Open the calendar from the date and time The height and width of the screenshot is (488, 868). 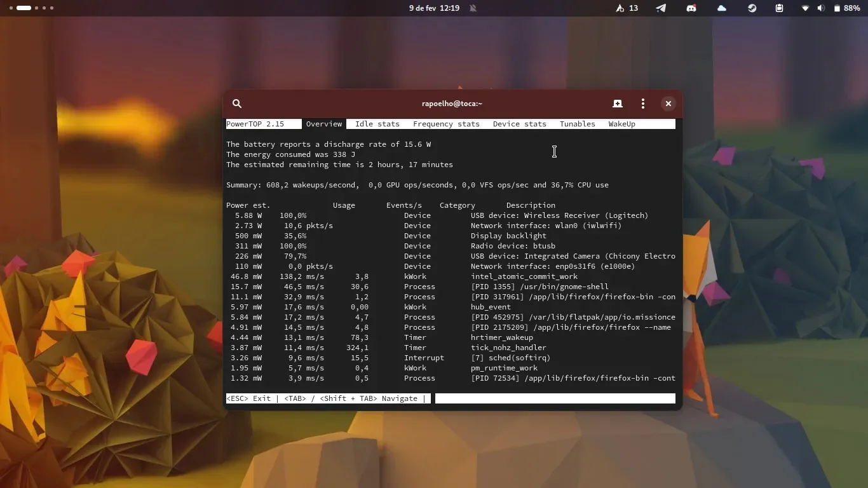coord(434,8)
